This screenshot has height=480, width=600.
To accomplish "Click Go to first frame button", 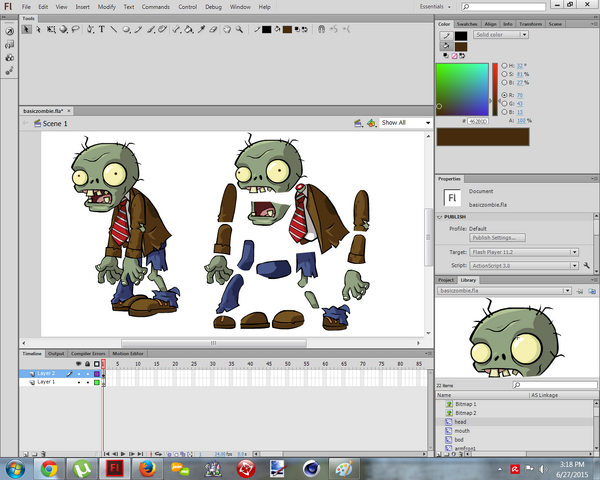I will click(x=107, y=454).
